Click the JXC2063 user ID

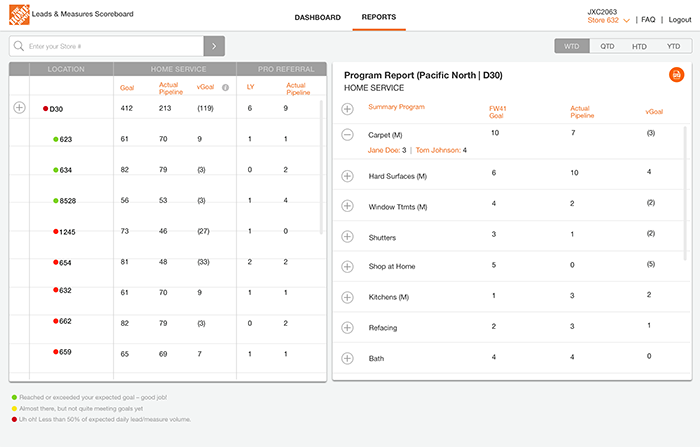[x=602, y=12]
